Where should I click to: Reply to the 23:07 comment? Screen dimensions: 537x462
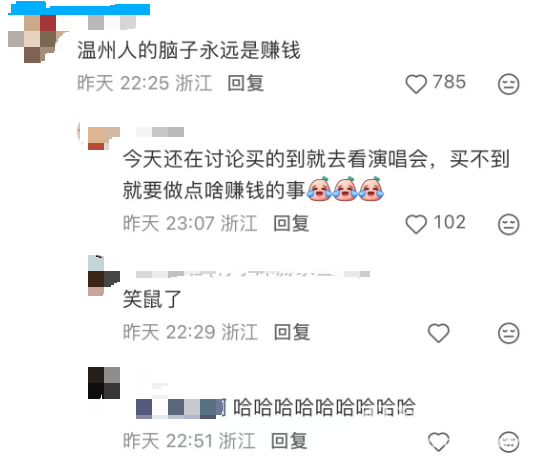291,224
